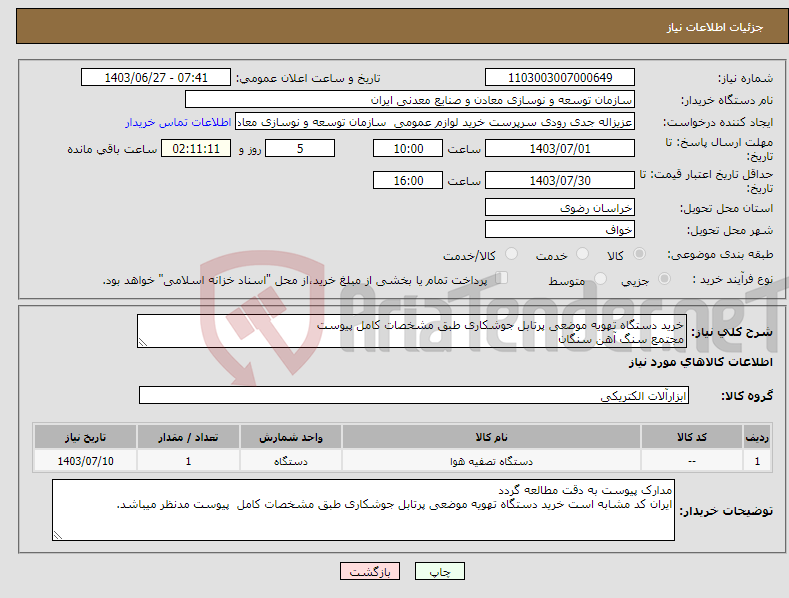Click the شرح کلی نیاز description textarea
The image size is (789, 598).
[x=412, y=331]
